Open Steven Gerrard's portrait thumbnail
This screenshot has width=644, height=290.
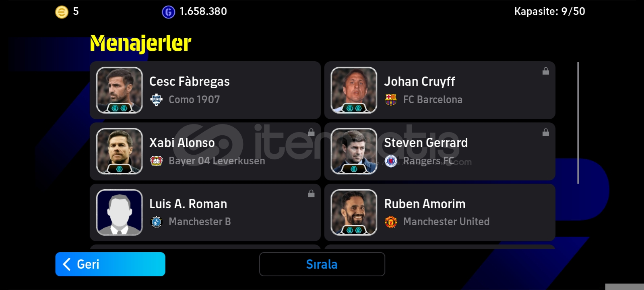click(x=354, y=151)
